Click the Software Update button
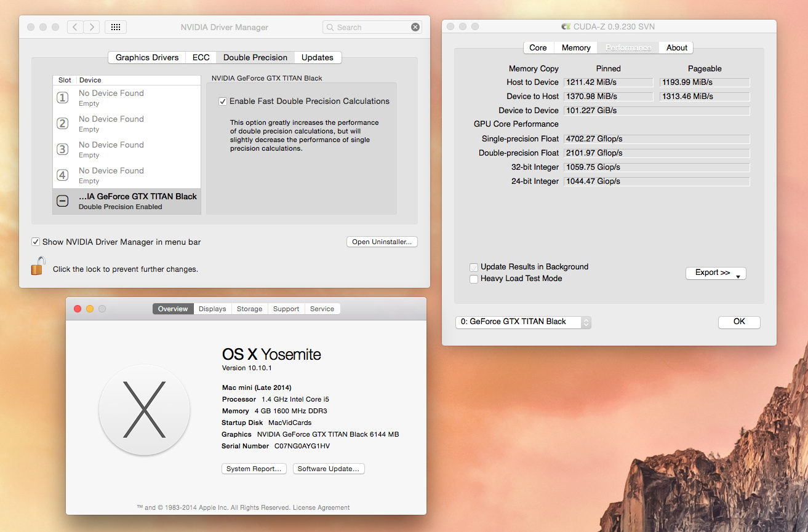Image resolution: width=808 pixels, height=532 pixels. tap(329, 469)
